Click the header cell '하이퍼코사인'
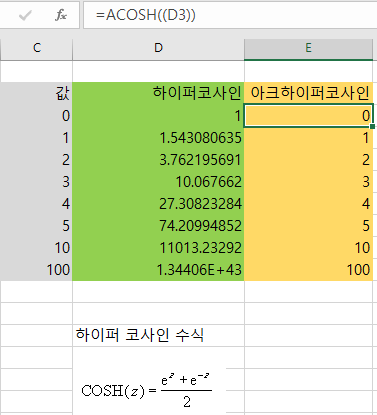The height and width of the screenshot is (415, 377). pos(158,93)
